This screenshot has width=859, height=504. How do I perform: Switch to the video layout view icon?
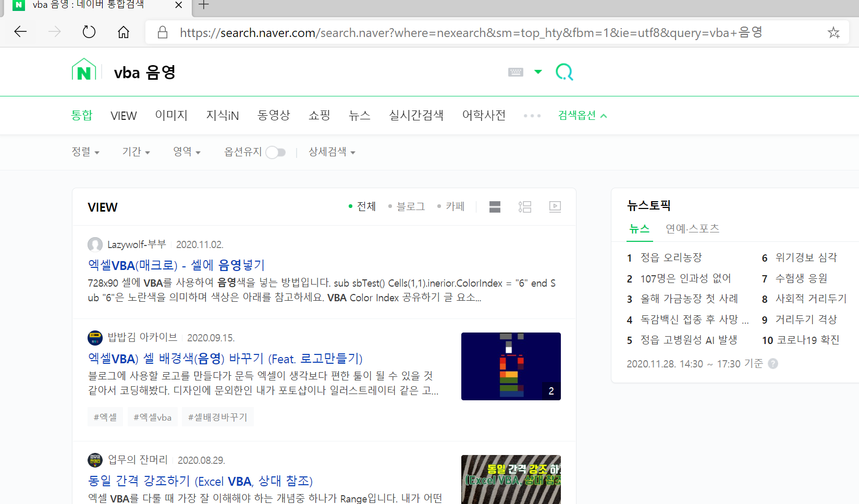[555, 207]
